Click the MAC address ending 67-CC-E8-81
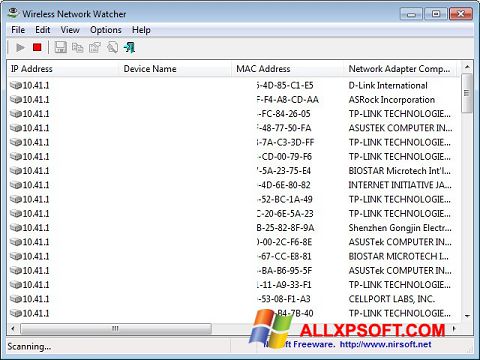 click(x=284, y=256)
